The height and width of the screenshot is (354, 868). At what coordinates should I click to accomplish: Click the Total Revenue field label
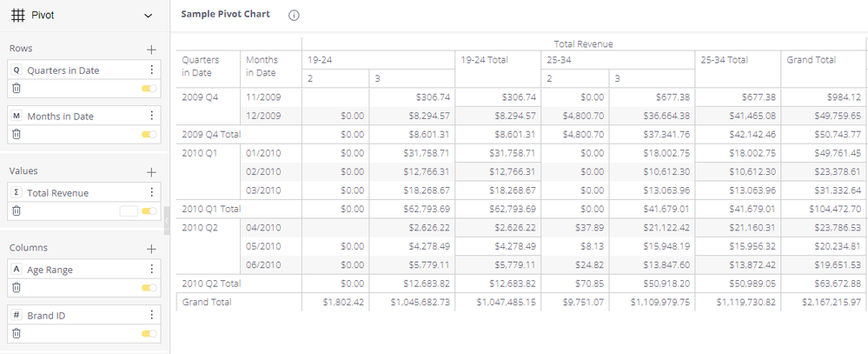57,193
